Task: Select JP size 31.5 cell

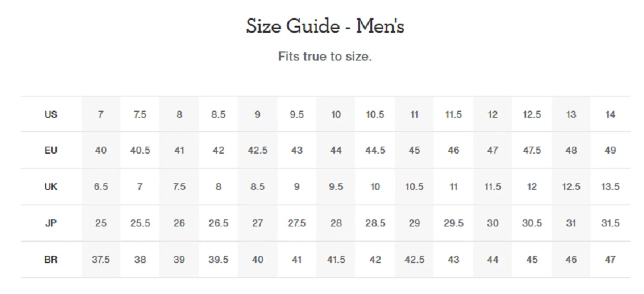Action: 611,223
